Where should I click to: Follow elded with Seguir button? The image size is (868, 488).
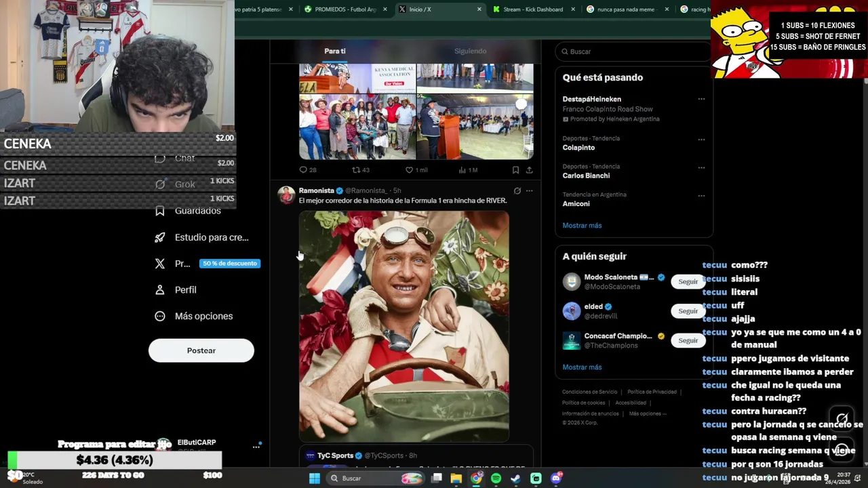click(x=688, y=311)
